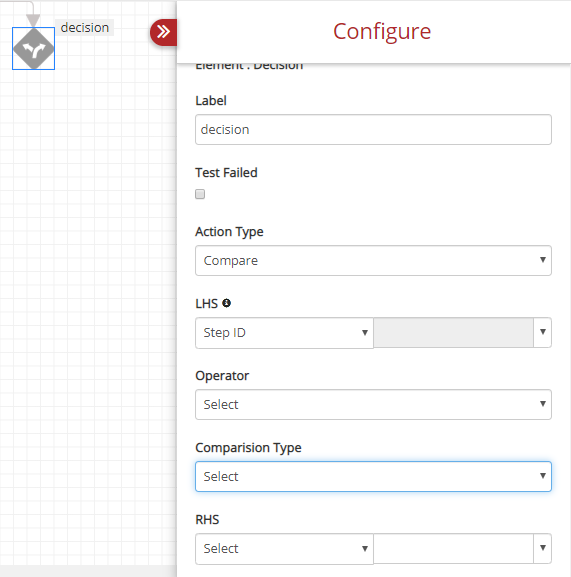Image resolution: width=571 pixels, height=577 pixels.
Task: Open the Action Type Compare dropdown
Action: (x=373, y=261)
